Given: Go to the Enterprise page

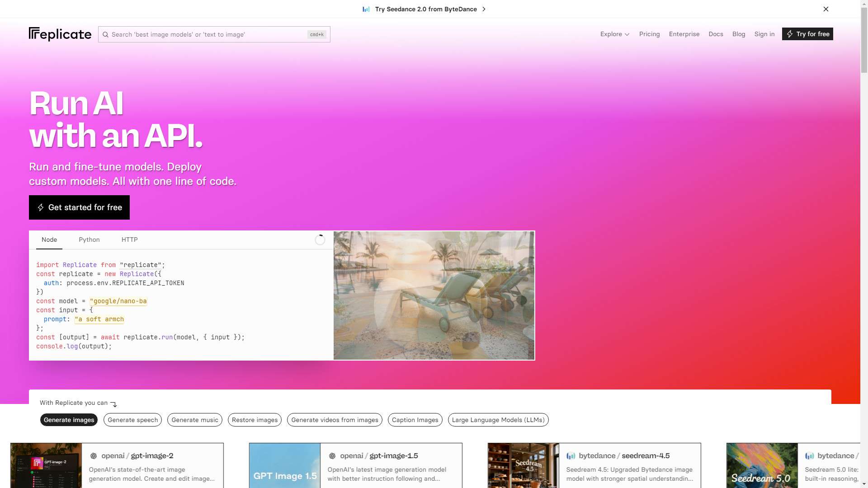Looking at the screenshot, I should pyautogui.click(x=684, y=34).
